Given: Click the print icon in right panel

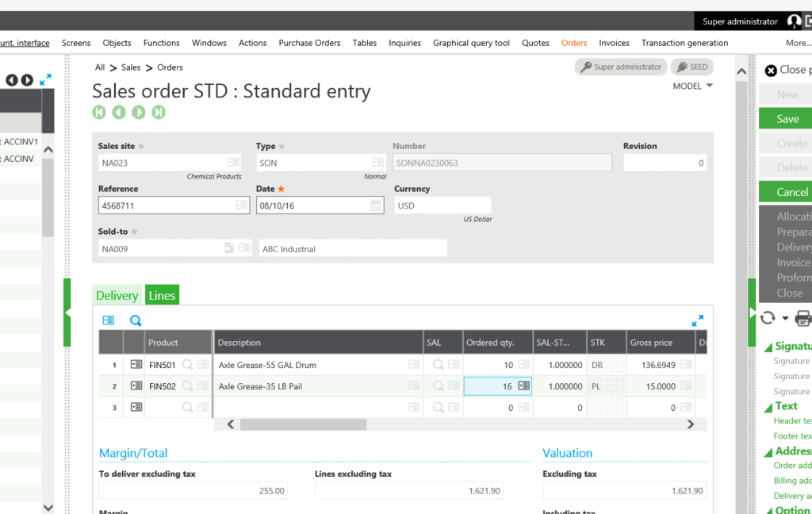Looking at the screenshot, I should [x=802, y=318].
